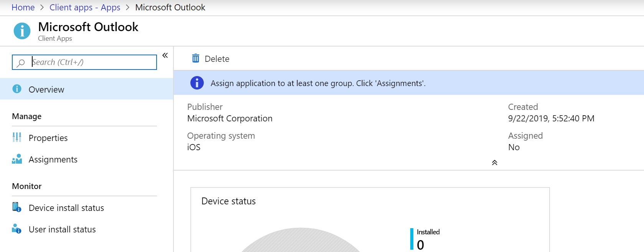Click Microsoft Outlook breadcrumb text
The image size is (644, 252).
pos(170,7)
